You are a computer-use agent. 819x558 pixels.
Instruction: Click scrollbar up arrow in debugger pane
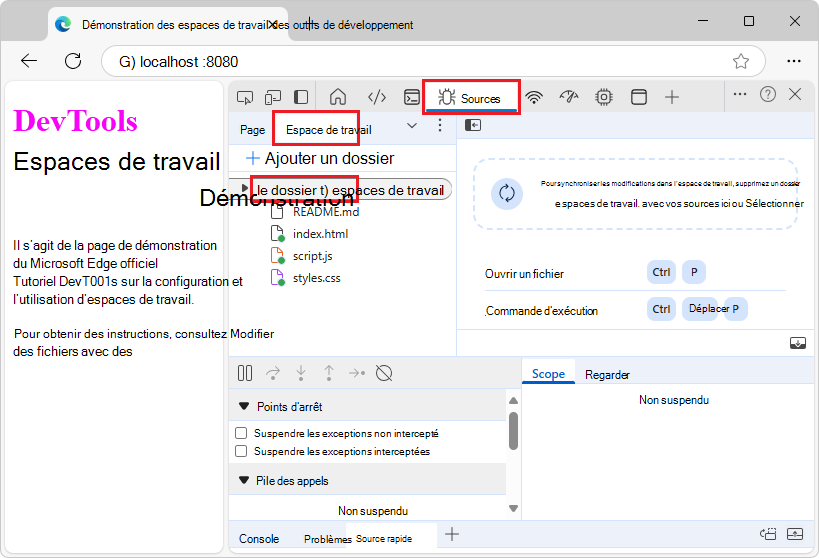point(513,401)
